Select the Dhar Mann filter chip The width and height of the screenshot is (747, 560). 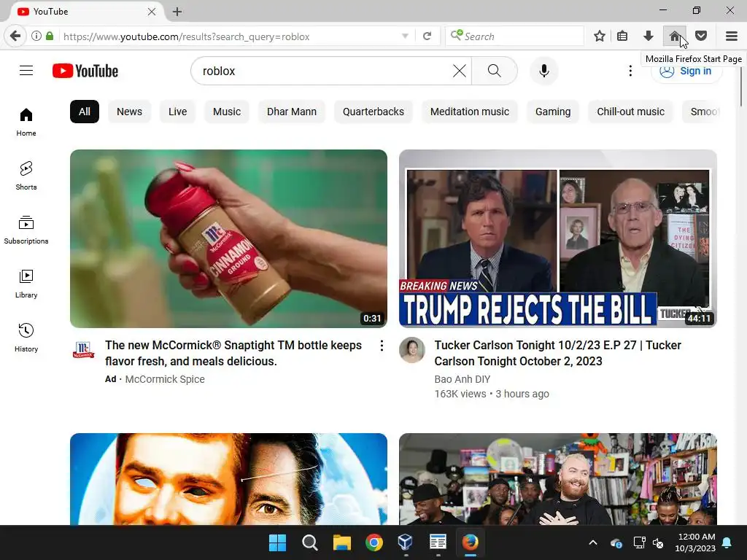tap(292, 112)
